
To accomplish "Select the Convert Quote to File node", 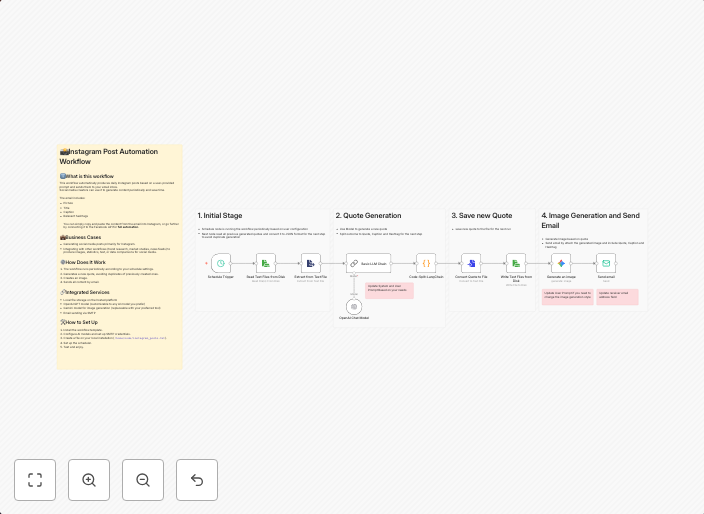I will [471, 263].
